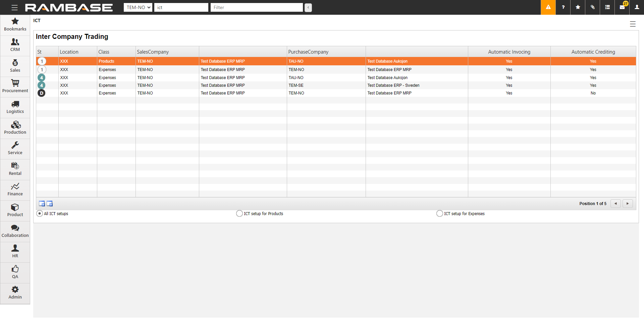Viewport: 644px width, 328px height.
Task: Open the Production menu in sidebar
Action: click(15, 128)
